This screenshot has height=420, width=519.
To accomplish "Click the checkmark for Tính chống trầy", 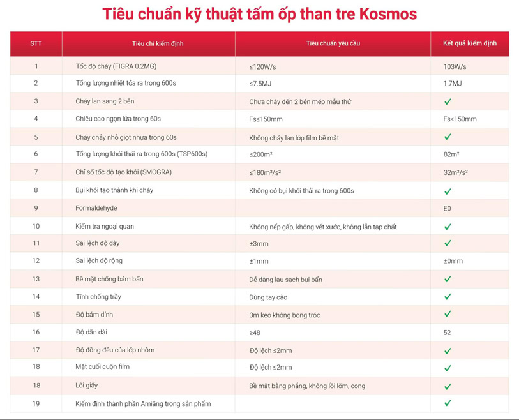I will coord(448,297).
